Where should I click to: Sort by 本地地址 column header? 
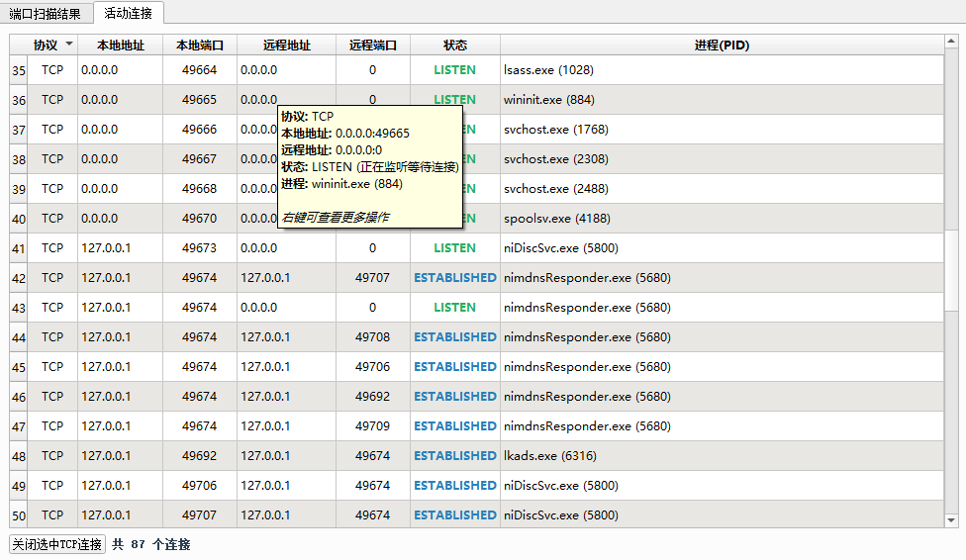click(x=120, y=45)
